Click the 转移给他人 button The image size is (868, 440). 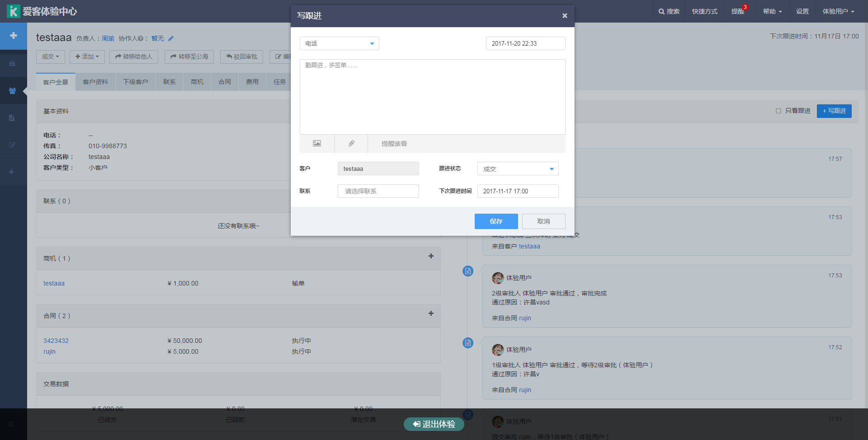134,56
